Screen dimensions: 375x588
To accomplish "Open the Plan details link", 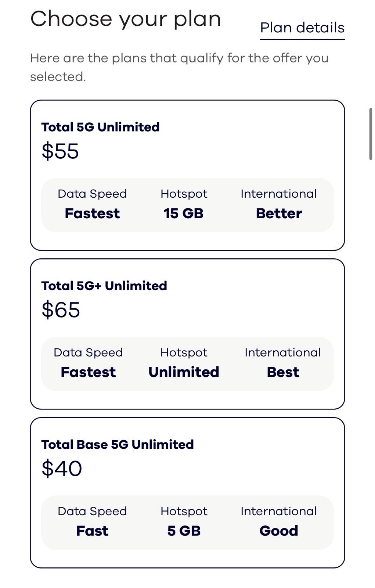I will [x=302, y=28].
